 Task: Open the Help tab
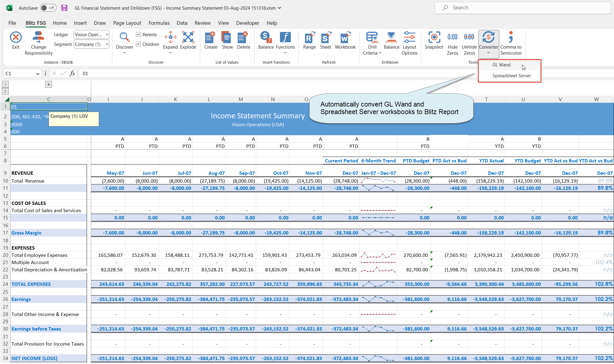click(x=272, y=23)
